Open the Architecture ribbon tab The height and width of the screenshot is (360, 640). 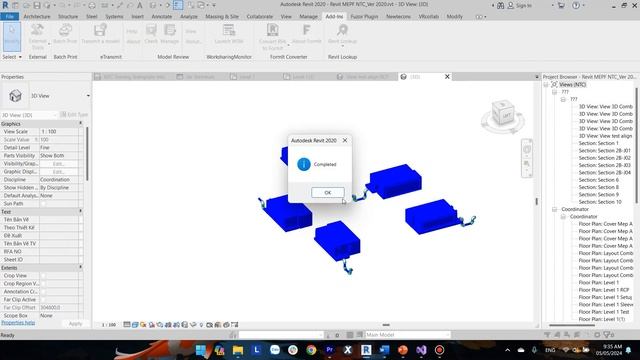pos(37,17)
